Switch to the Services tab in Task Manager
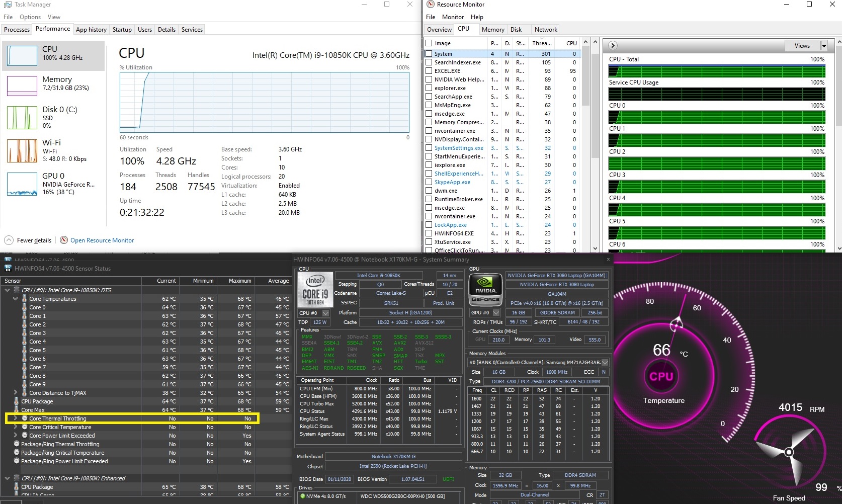This screenshot has height=504, width=842. coord(192,30)
